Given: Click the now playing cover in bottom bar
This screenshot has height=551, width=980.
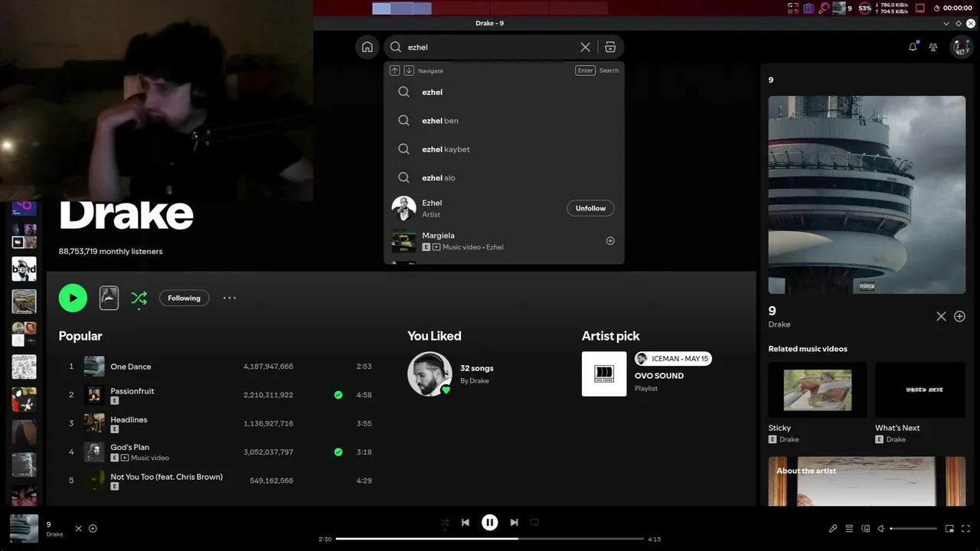Looking at the screenshot, I should [24, 528].
